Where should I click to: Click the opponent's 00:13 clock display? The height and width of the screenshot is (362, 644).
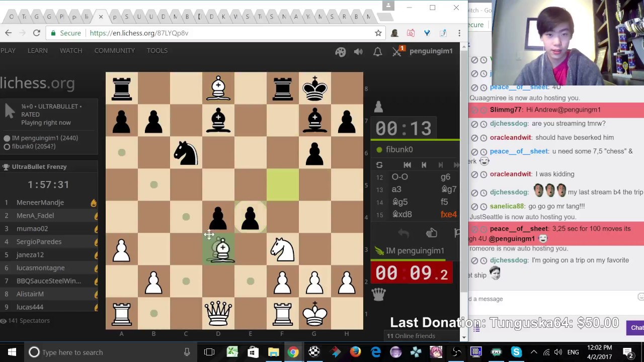pos(403,129)
